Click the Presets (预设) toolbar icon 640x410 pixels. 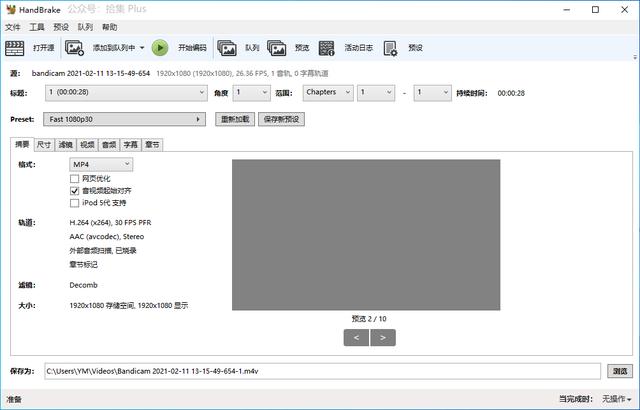(x=391, y=47)
